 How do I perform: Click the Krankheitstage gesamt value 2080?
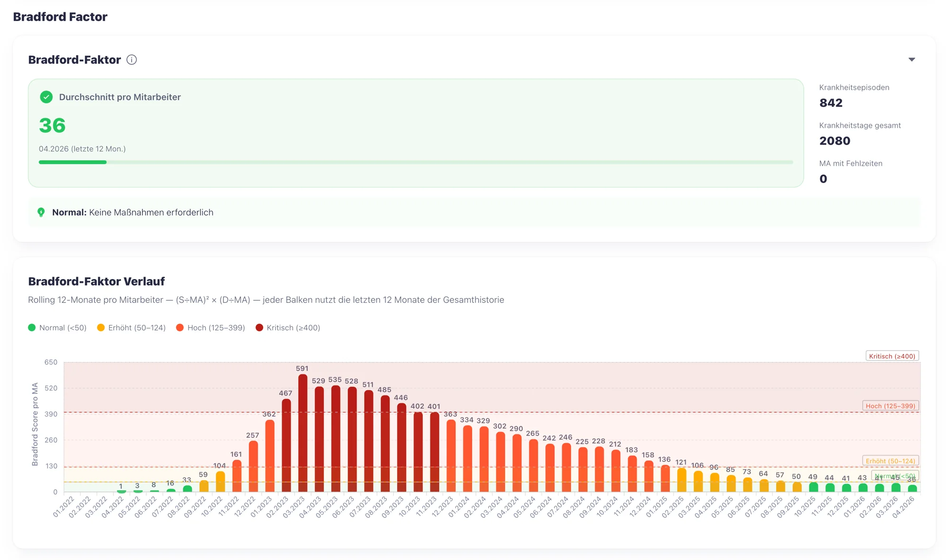(835, 141)
